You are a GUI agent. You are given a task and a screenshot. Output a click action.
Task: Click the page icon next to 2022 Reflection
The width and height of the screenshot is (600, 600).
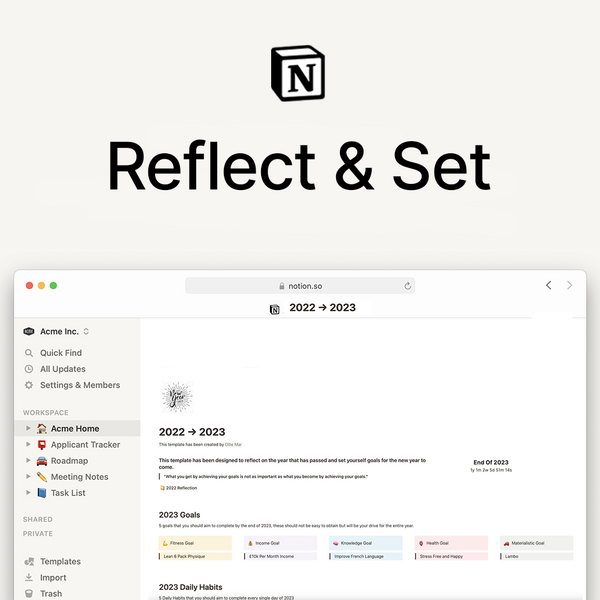pos(162,488)
